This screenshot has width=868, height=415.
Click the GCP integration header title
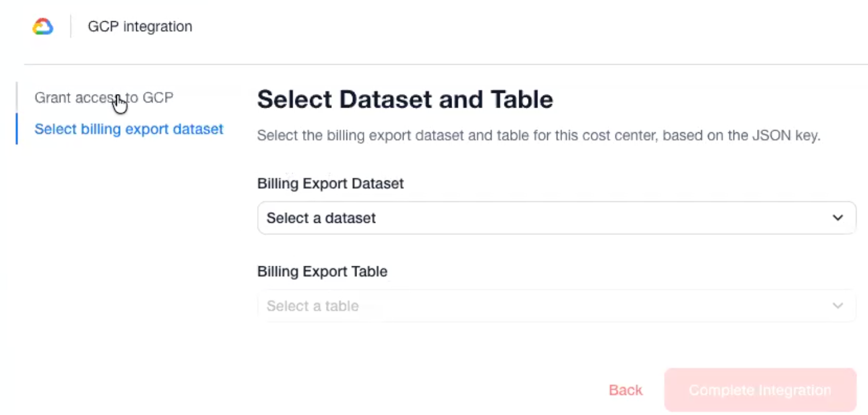(x=140, y=26)
